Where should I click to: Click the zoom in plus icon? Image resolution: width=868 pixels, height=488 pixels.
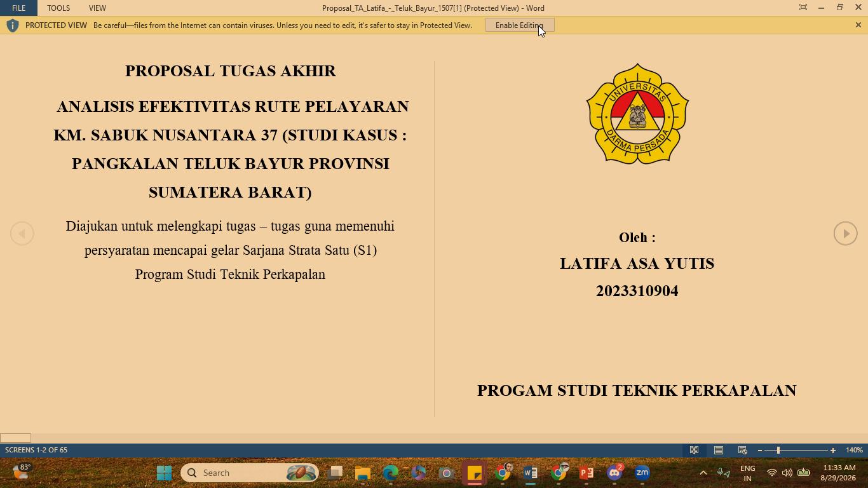click(x=832, y=450)
